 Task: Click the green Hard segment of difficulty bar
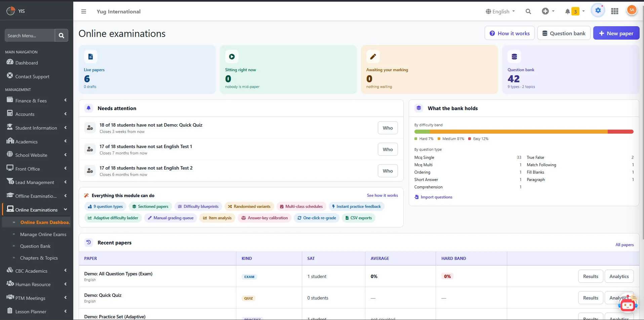click(422, 132)
